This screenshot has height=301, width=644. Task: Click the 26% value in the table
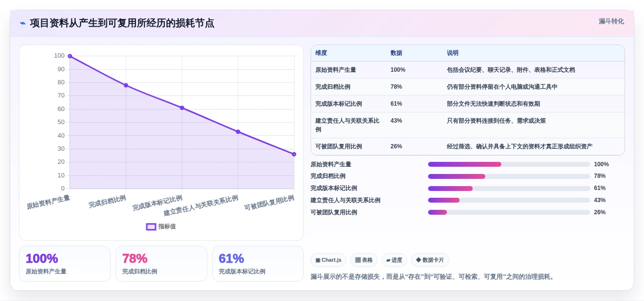click(x=396, y=146)
